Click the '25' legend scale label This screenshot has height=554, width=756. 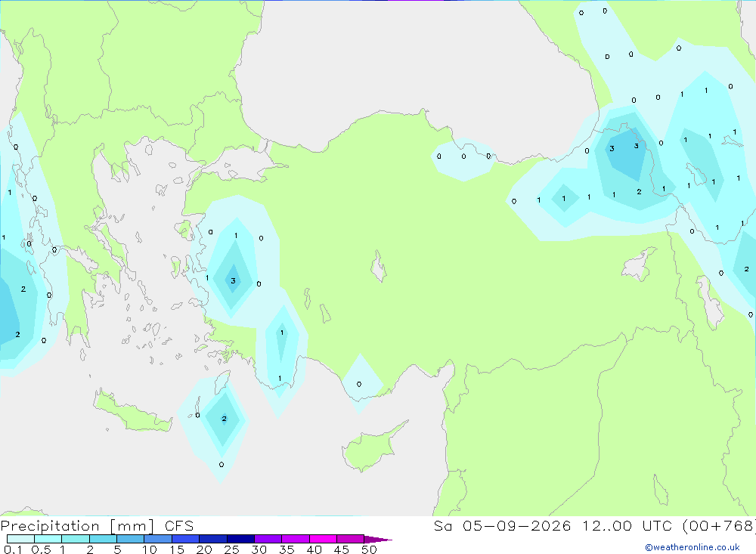coord(232,549)
